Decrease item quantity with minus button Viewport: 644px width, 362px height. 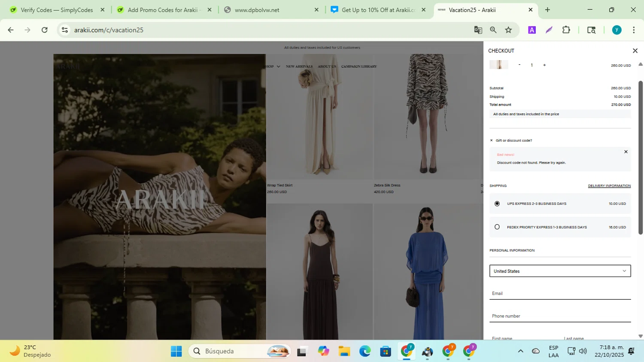point(519,65)
